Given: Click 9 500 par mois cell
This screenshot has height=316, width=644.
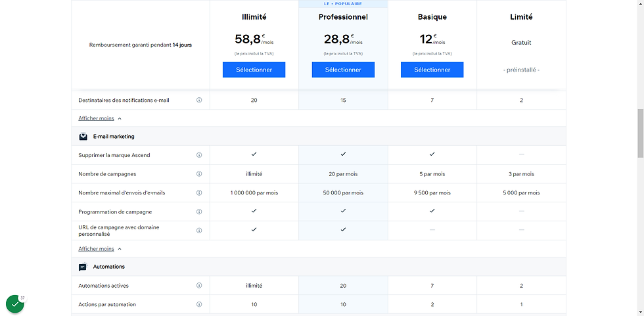Looking at the screenshot, I should pyautogui.click(x=432, y=193).
